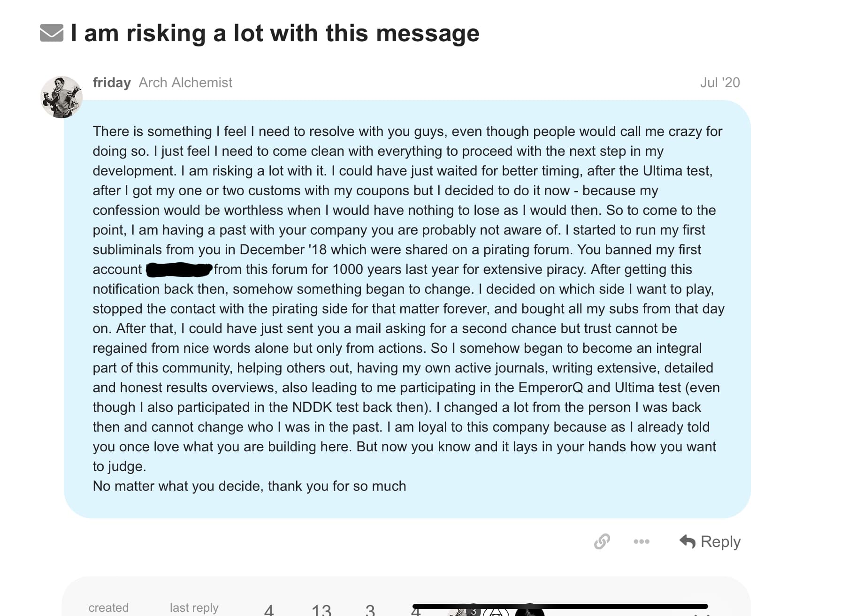Select the message title heading

[275, 33]
